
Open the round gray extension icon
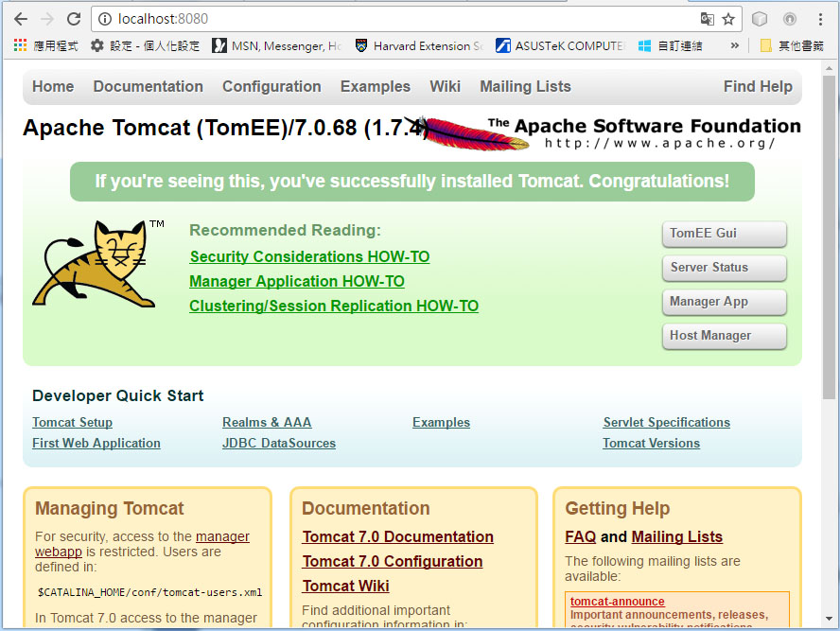pos(790,19)
